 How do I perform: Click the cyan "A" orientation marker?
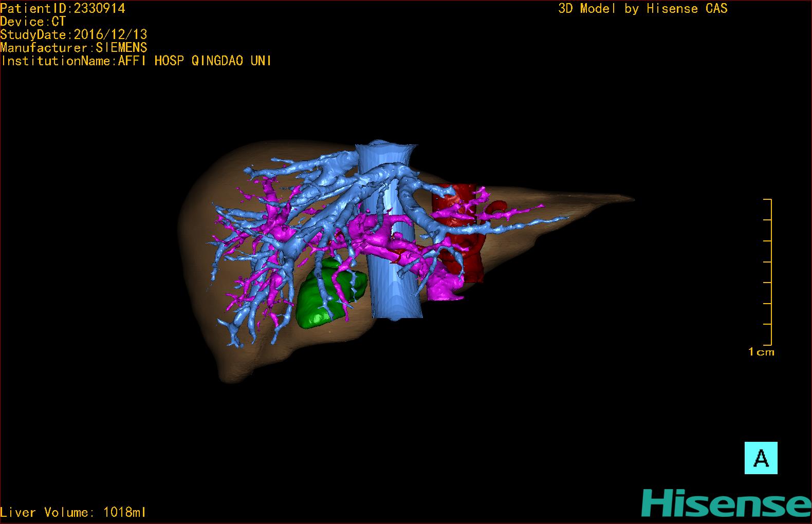click(761, 458)
